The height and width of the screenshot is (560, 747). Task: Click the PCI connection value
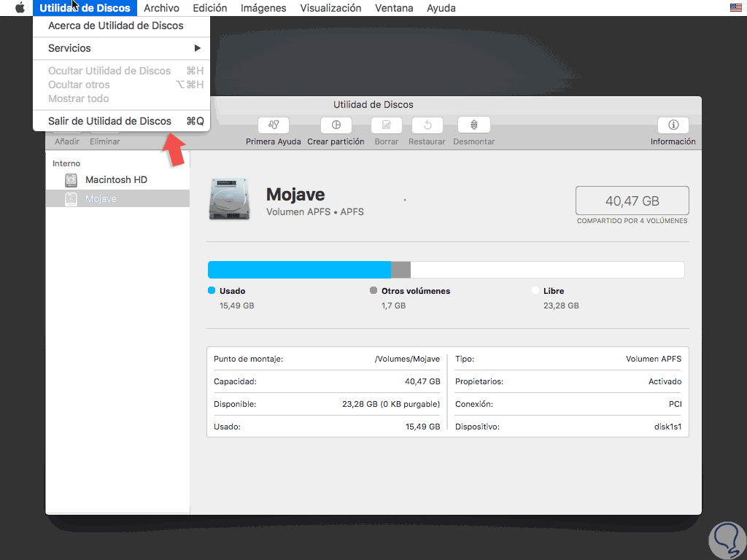(675, 404)
